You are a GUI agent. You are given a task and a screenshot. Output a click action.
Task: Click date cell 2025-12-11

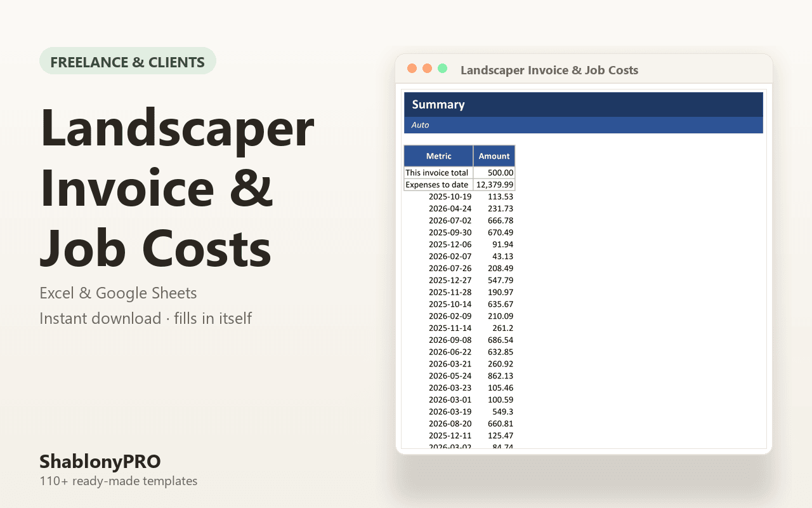click(450, 436)
